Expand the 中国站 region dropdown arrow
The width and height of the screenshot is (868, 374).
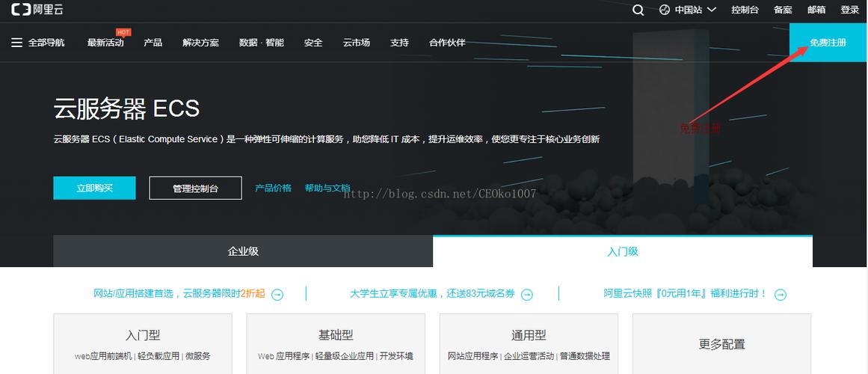[x=711, y=10]
